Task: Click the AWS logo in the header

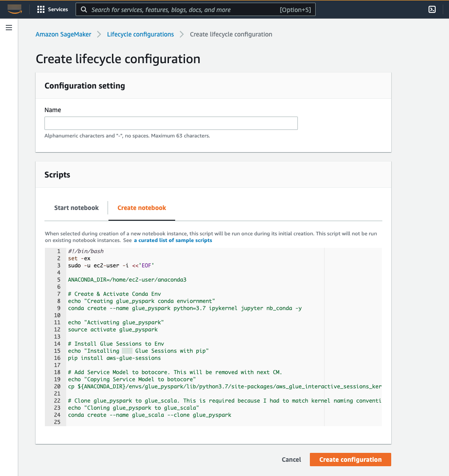Action: (14, 9)
